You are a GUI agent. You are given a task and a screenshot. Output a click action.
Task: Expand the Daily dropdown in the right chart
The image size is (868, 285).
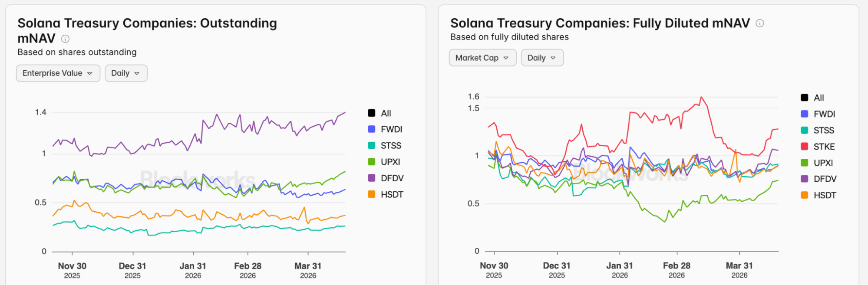(x=541, y=58)
